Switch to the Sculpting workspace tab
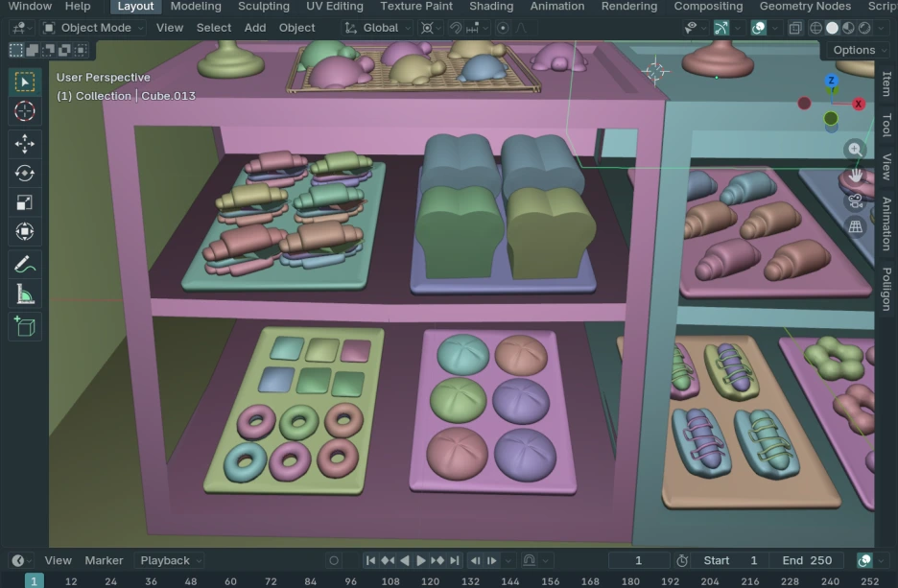Screen dimensions: 898x588 coord(264,7)
